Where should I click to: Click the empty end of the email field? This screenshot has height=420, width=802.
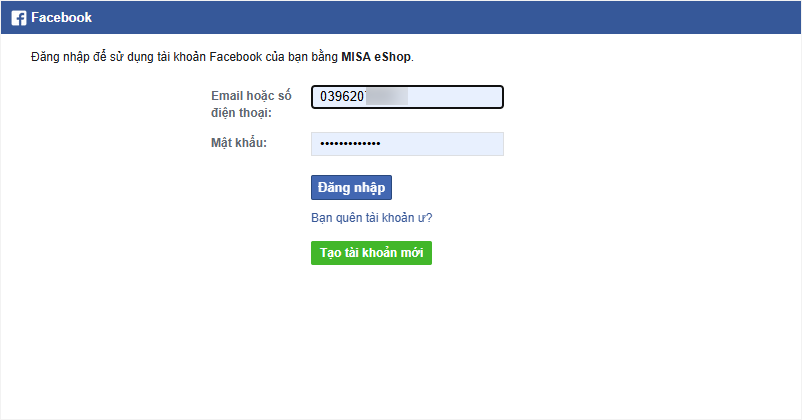point(455,97)
